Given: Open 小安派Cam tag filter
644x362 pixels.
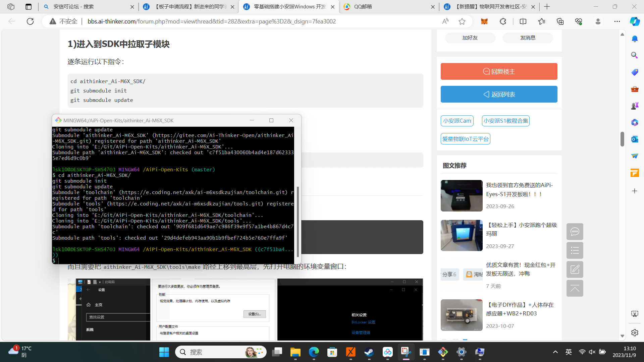Looking at the screenshot, I should [458, 121].
